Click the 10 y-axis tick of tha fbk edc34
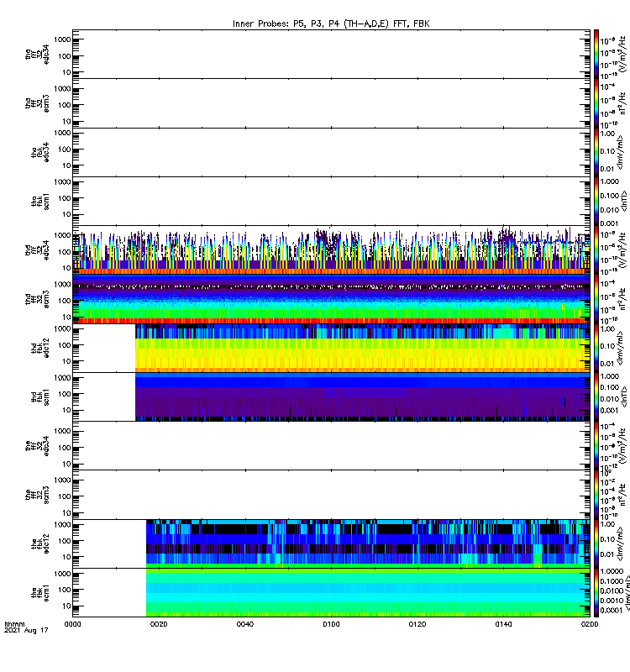The image size is (630, 672). 67,165
